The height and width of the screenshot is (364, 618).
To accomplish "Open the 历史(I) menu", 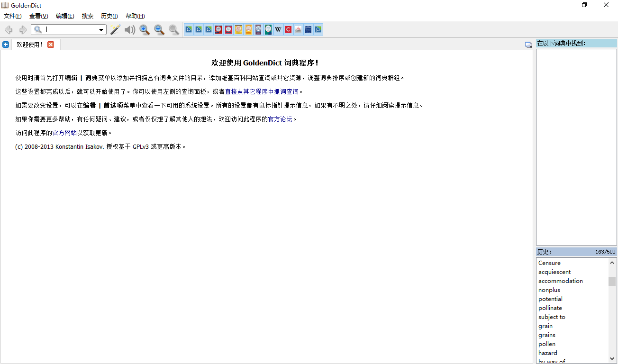I will [109, 16].
